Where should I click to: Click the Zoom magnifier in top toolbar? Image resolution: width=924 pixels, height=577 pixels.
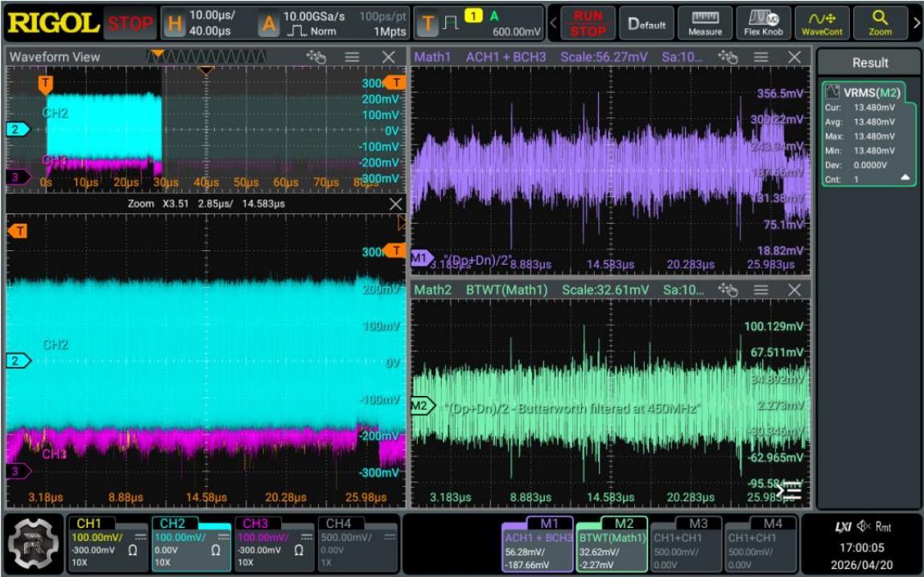click(x=880, y=23)
